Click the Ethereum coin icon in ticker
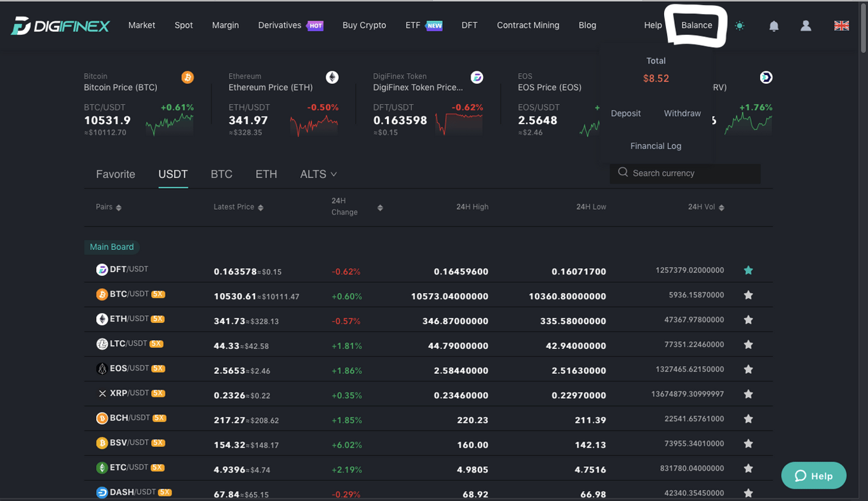 [332, 78]
